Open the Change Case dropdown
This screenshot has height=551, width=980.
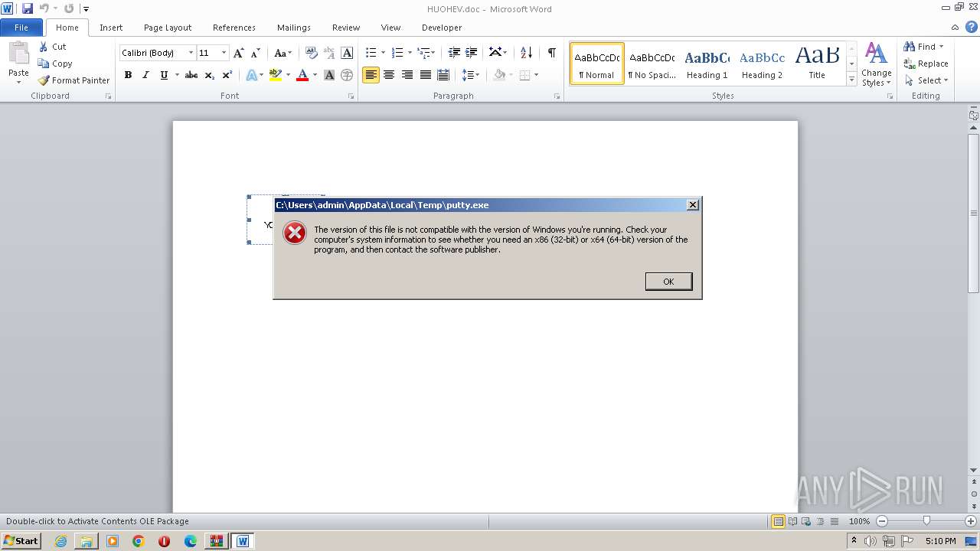click(x=283, y=53)
